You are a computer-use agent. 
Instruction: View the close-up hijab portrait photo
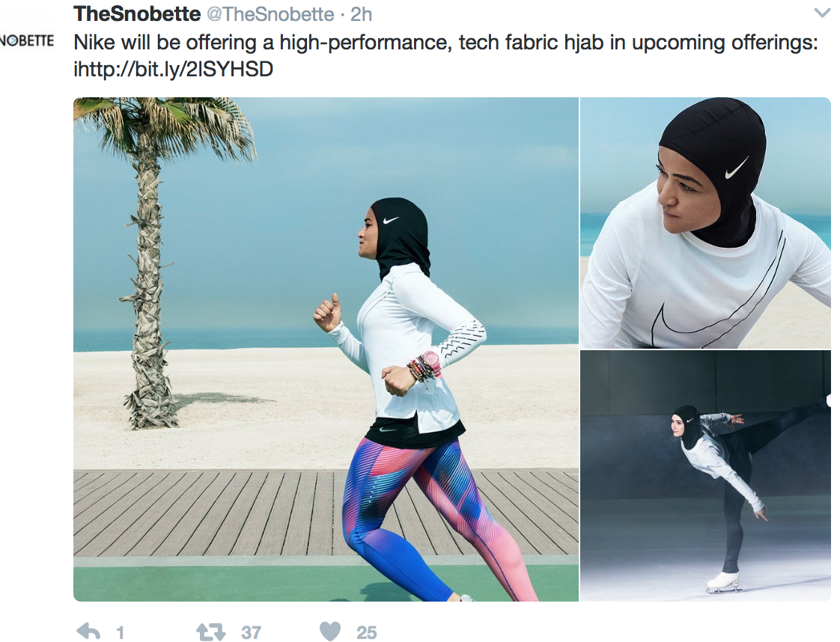(x=705, y=223)
